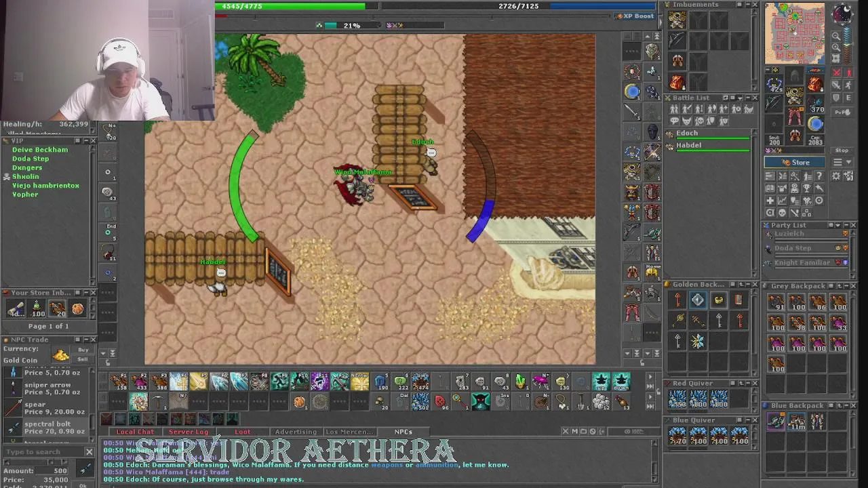This screenshot has height=488, width=868.
Task: Open the Advertising chat tab
Action: coord(296,432)
